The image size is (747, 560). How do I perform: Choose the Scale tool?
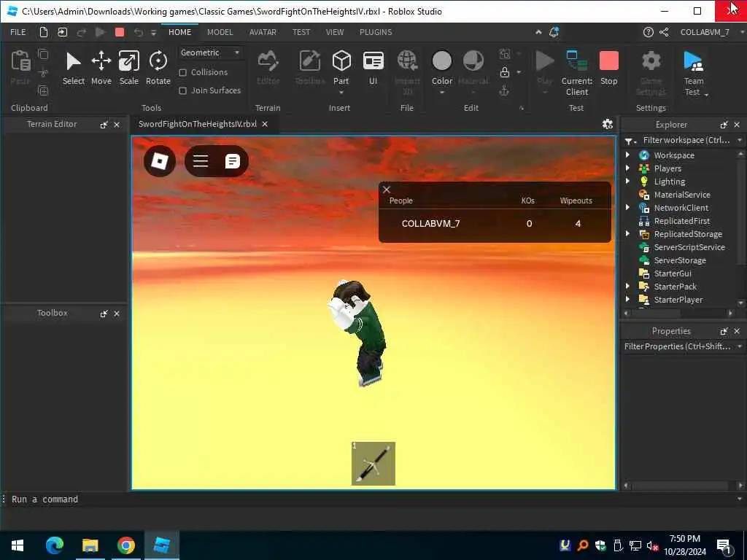pyautogui.click(x=128, y=69)
